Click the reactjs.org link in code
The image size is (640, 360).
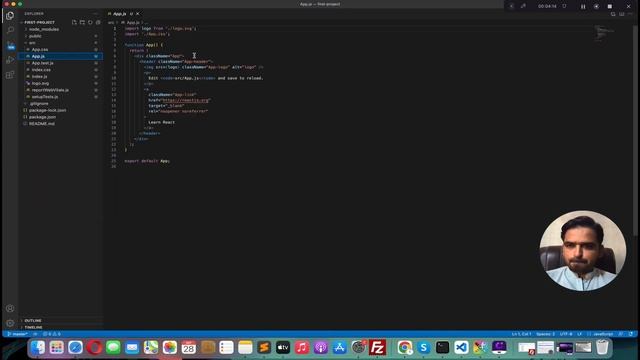[x=186, y=100]
